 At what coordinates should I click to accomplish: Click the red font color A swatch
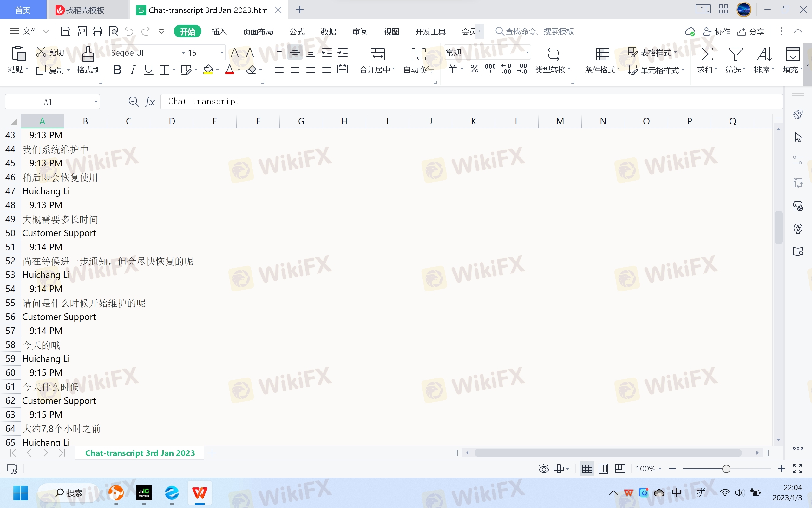230,70
